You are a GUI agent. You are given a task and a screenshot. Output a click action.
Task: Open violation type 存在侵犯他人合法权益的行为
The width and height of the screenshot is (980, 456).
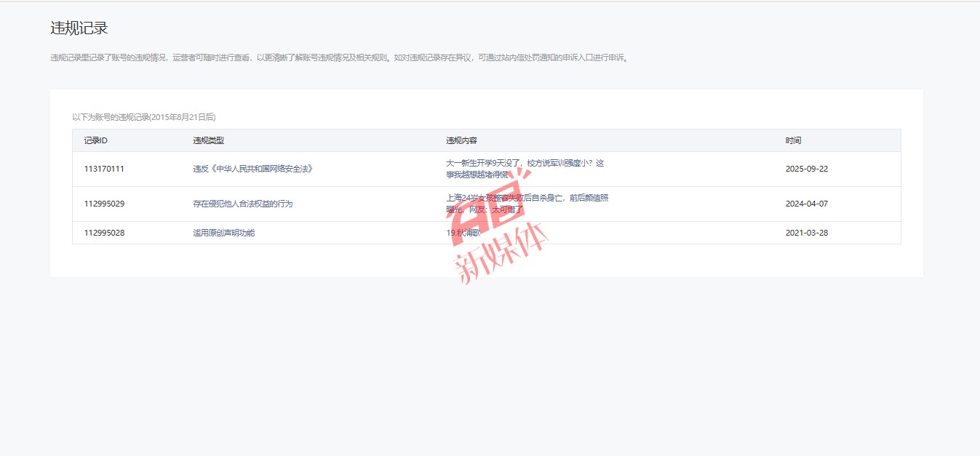coord(242,204)
